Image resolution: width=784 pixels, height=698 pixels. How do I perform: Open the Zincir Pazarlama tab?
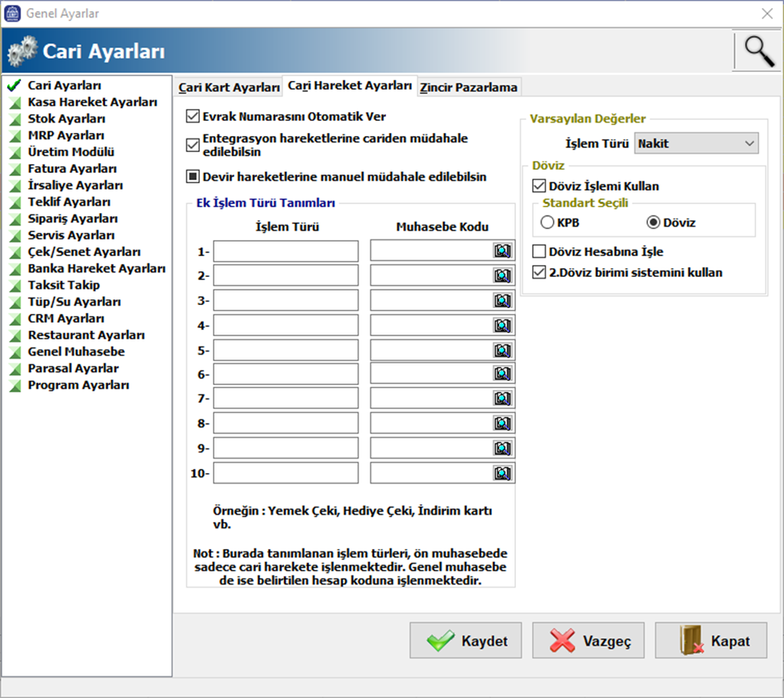tap(469, 87)
